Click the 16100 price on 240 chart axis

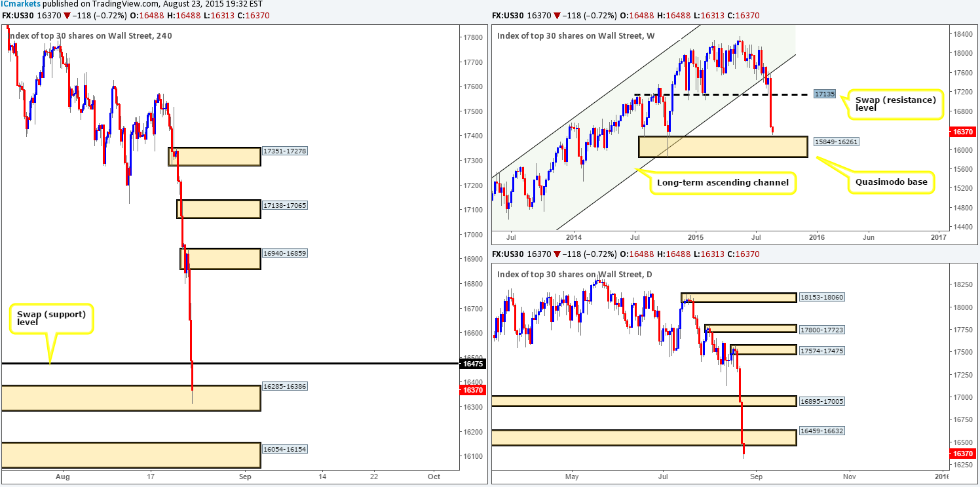[x=472, y=456]
